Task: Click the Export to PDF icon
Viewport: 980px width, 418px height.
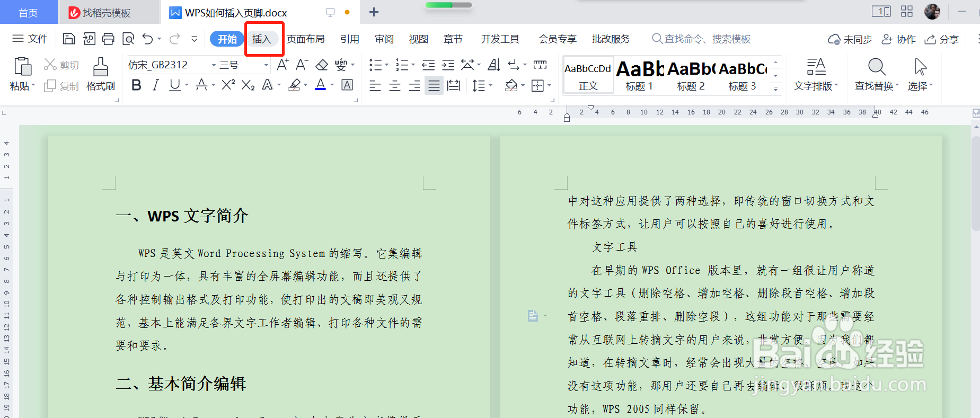Action: click(x=89, y=39)
